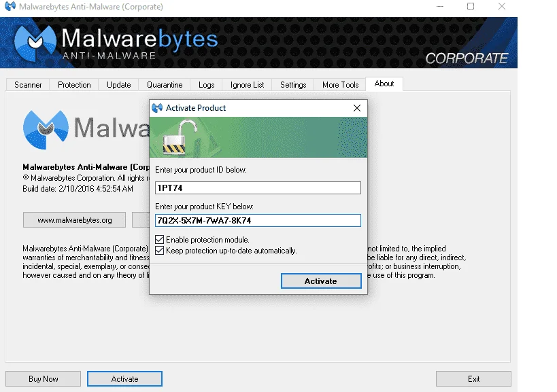This screenshot has height=392, width=557.
Task: Click the Malwarebytes icon in the title bar
Action: point(10,6)
